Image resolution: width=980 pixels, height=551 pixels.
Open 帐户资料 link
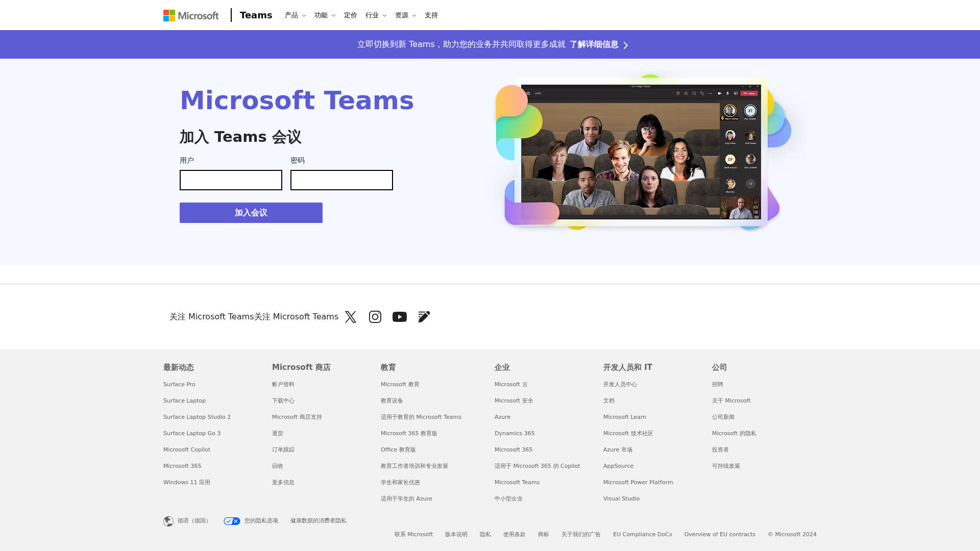pos(283,384)
